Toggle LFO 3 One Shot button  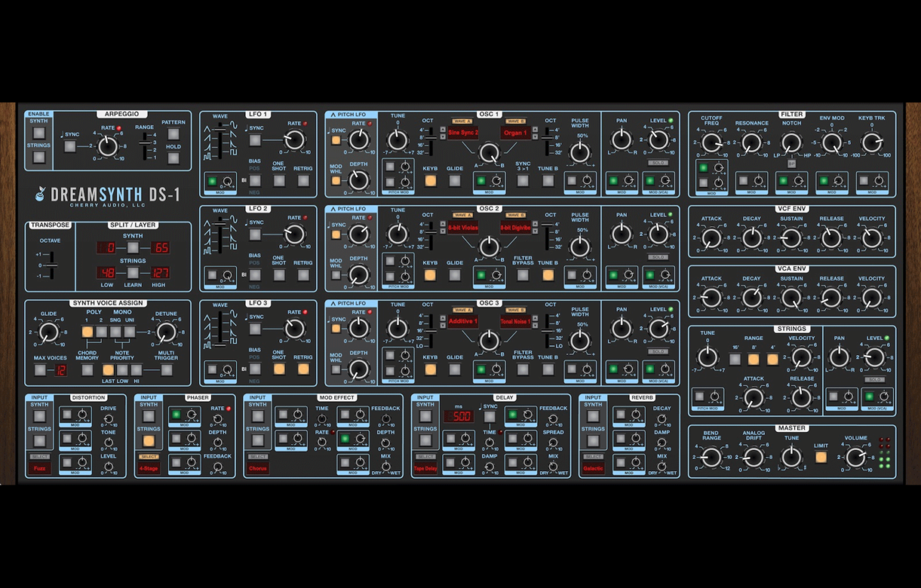point(279,369)
